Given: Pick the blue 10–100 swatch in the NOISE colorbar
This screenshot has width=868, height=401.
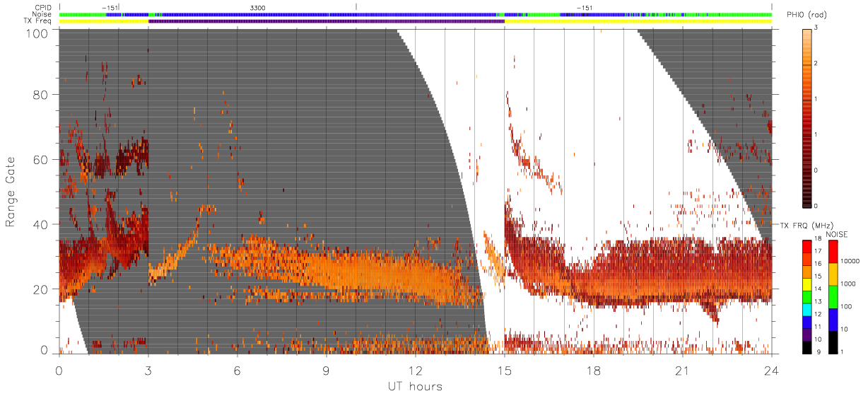Looking at the screenshot, I should tap(832, 320).
